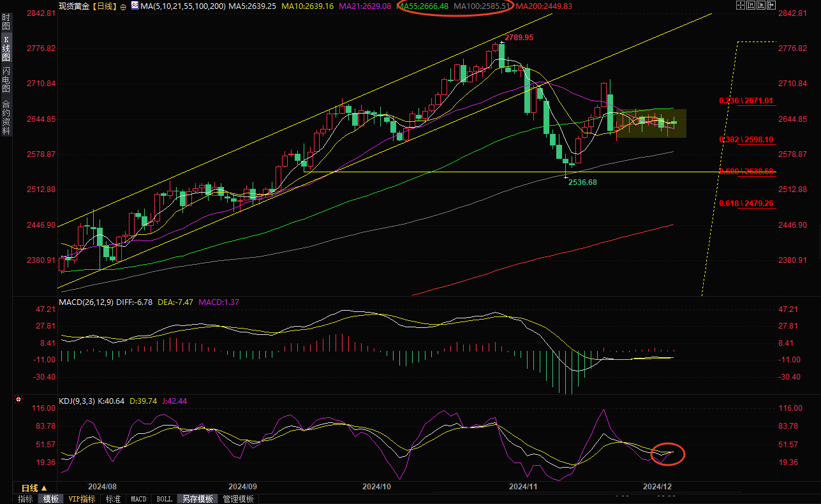Click the right axis 2776.82 price label
This screenshot has height=504, width=821.
(792, 48)
